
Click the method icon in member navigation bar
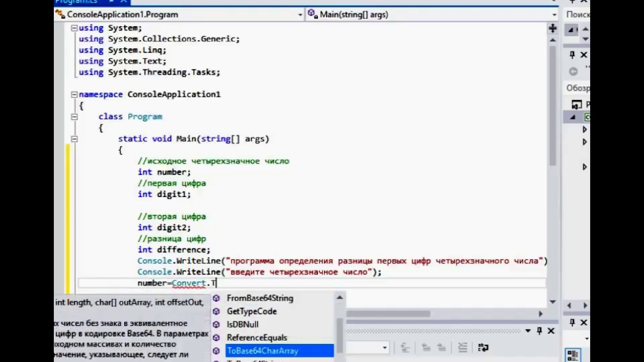pyautogui.click(x=312, y=14)
